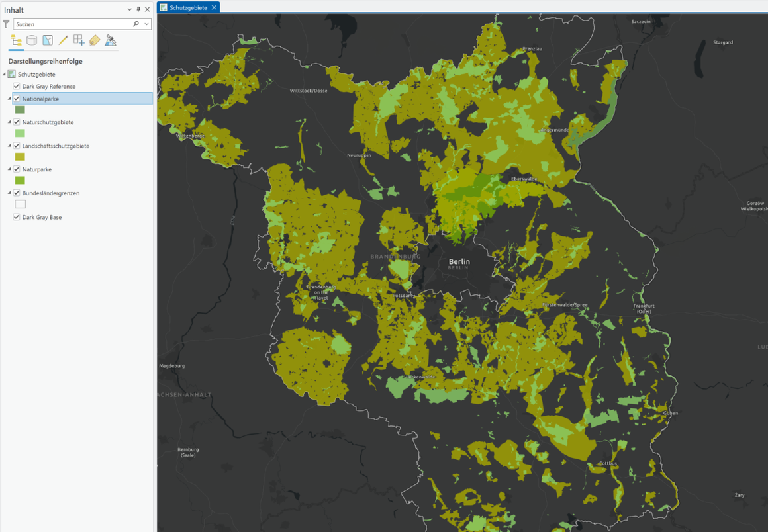This screenshot has width=768, height=532.
Task: Click the Cottbus label on the map
Action: (x=608, y=463)
